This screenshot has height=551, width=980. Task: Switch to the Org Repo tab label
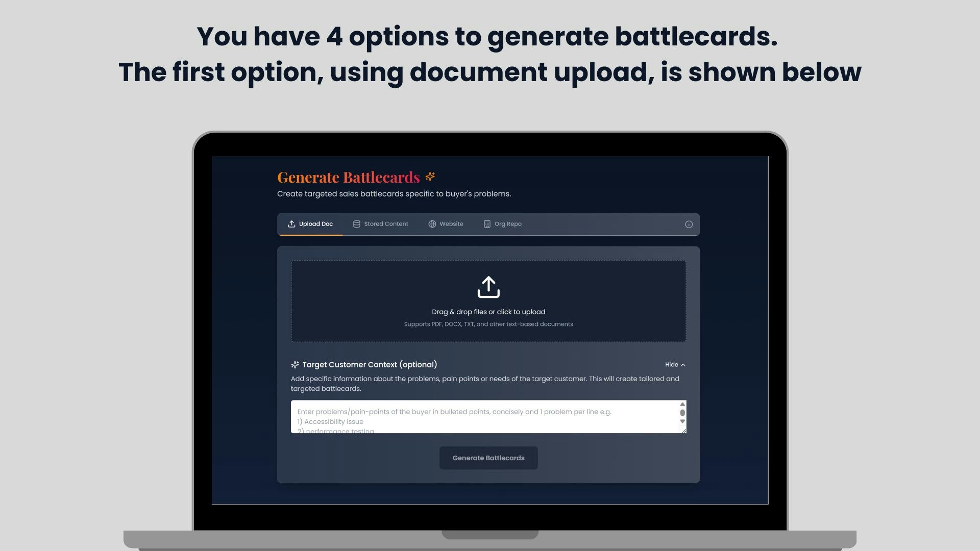(x=508, y=224)
